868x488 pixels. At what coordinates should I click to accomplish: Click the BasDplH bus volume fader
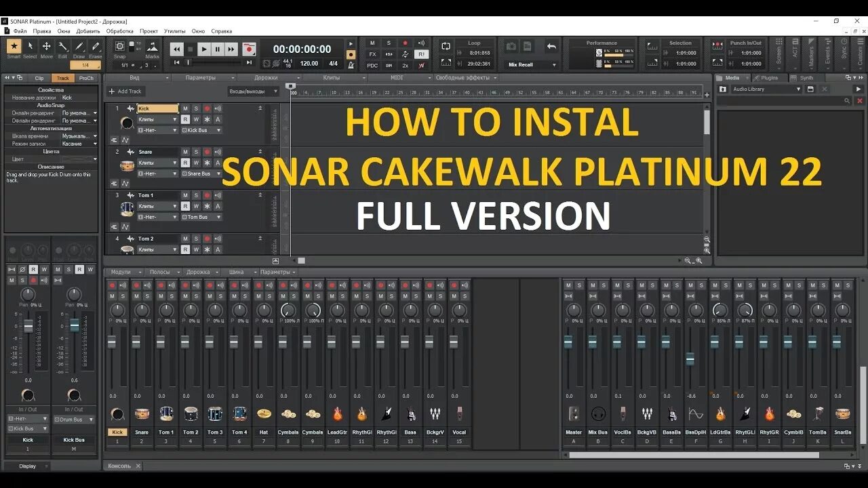(690, 359)
